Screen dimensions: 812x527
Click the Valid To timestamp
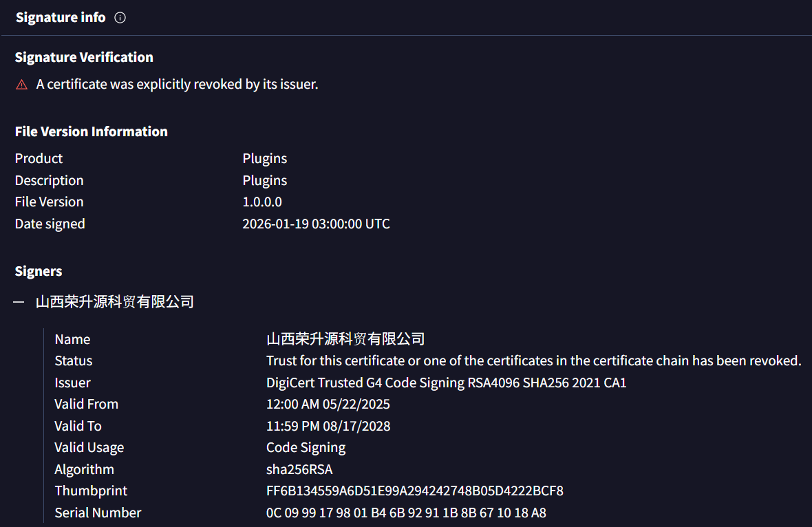click(328, 426)
